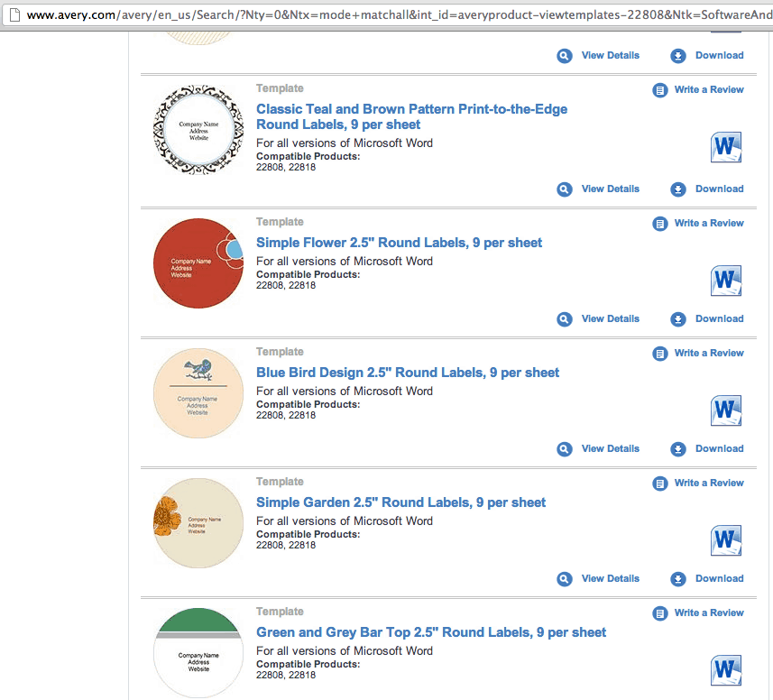This screenshot has height=700, width=773.
Task: Write a Review for Simple Garden labels
Action: point(709,484)
